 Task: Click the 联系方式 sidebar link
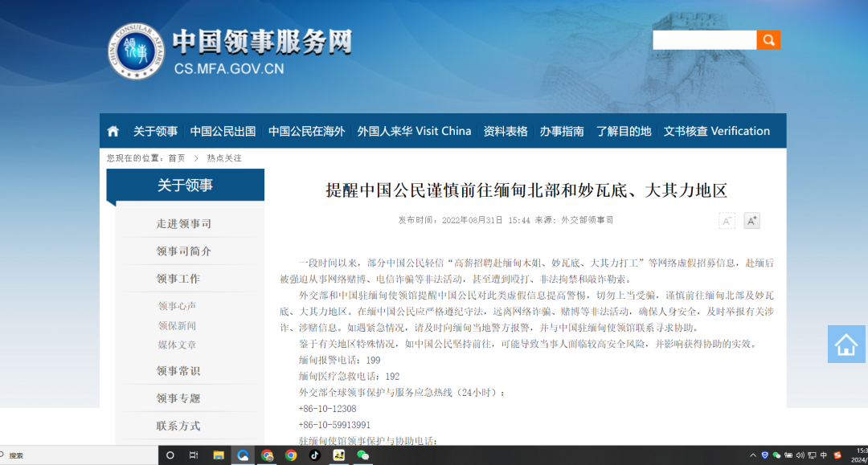point(178,426)
